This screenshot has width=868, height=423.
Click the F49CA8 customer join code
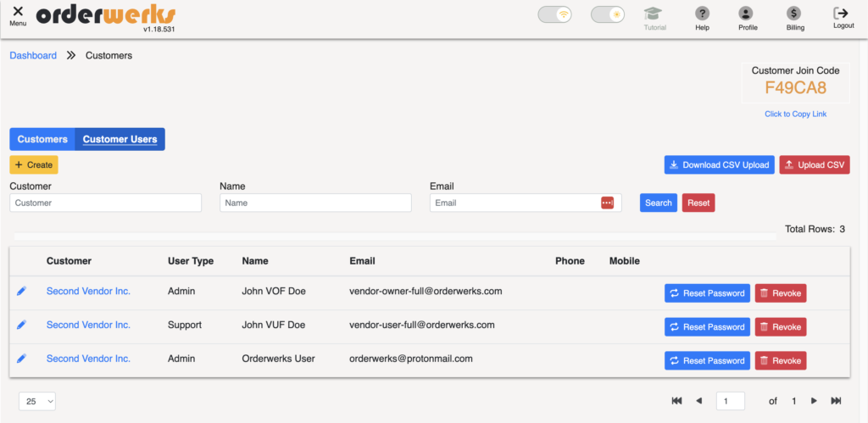point(795,87)
